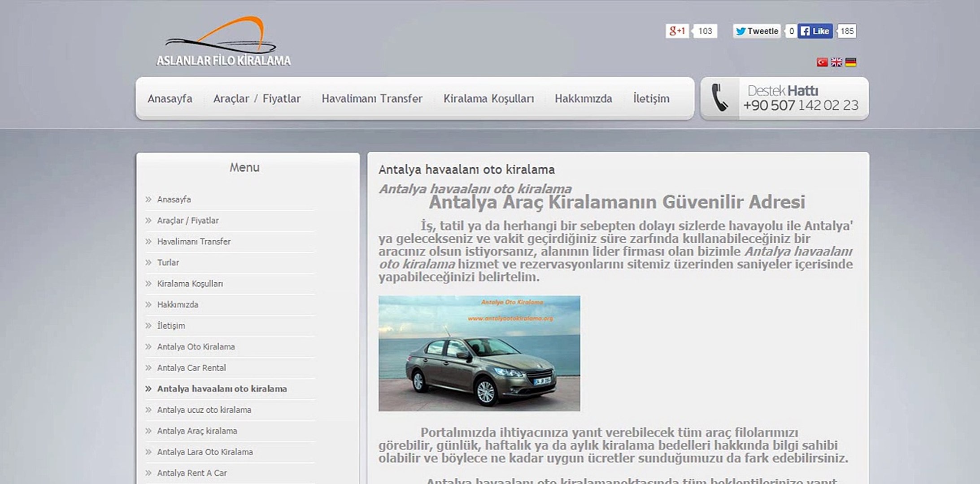Screen dimensions: 980x484
Task: Open Hakkımızda in the sidebar menu
Action: (x=178, y=305)
